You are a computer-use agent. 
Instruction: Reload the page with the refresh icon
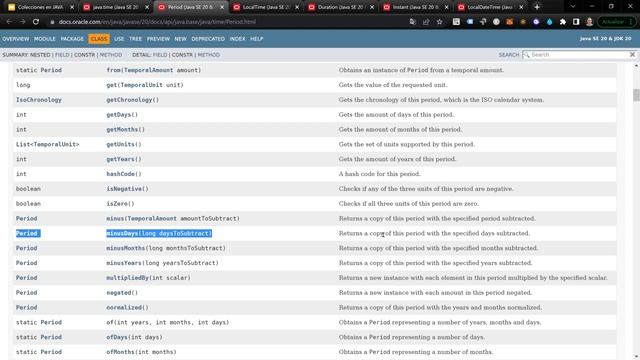click(36, 22)
